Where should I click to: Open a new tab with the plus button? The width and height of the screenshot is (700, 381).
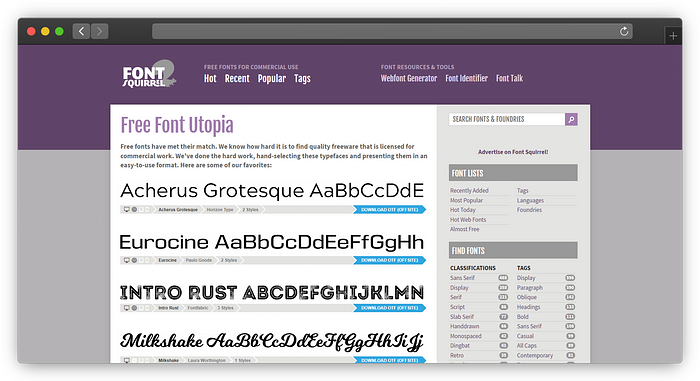[x=673, y=36]
